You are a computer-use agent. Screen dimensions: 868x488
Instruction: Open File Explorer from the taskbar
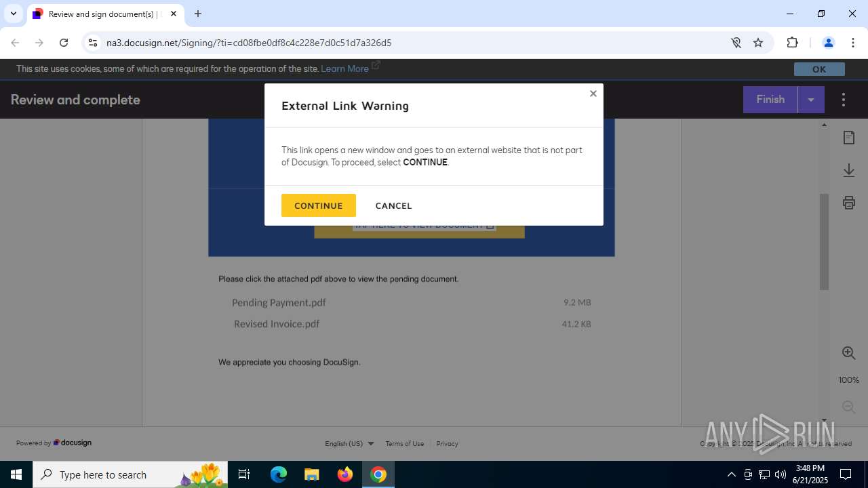(x=311, y=474)
